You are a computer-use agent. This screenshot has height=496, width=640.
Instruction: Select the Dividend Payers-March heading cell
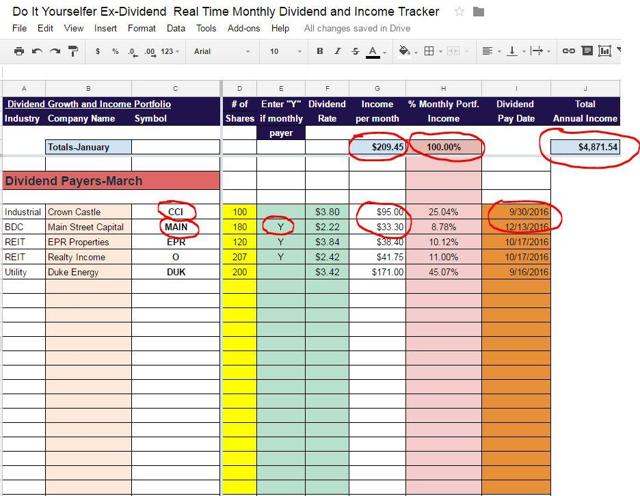coord(111,181)
